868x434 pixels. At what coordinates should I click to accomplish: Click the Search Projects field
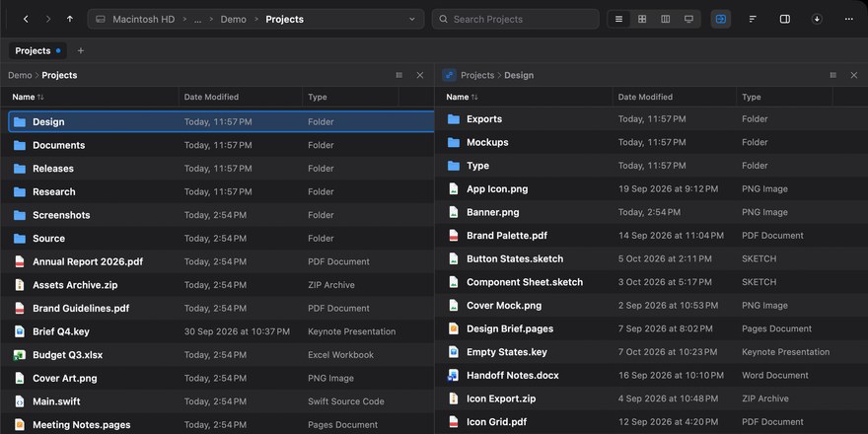click(515, 19)
